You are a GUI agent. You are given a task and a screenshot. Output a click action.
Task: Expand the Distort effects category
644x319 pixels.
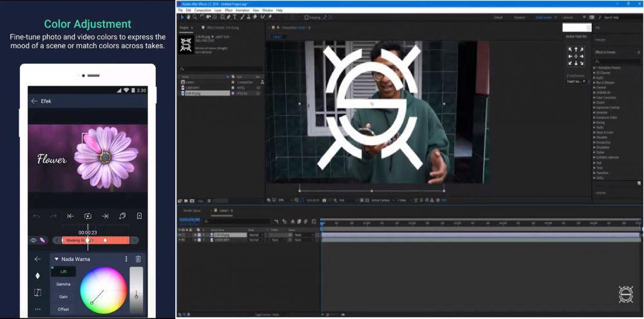point(594,102)
